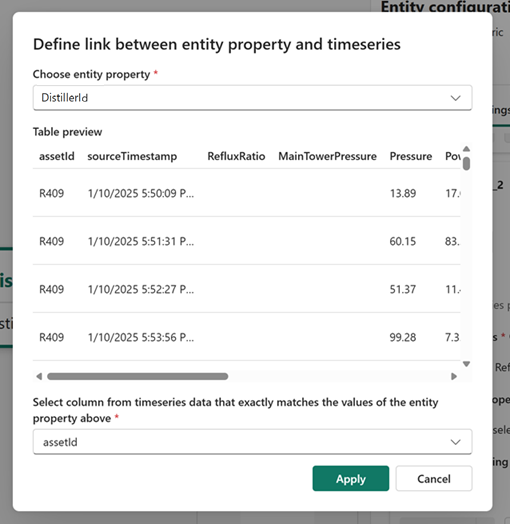Click the Cancel button

point(434,479)
